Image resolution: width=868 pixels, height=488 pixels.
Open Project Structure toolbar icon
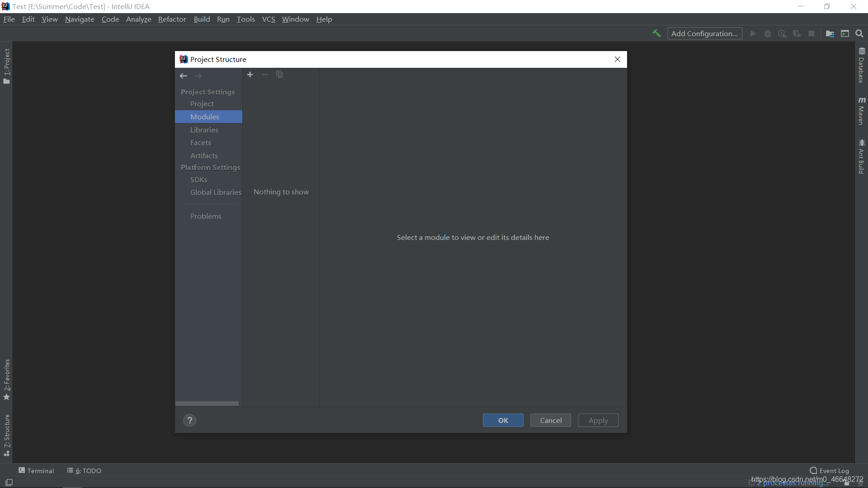[830, 33]
